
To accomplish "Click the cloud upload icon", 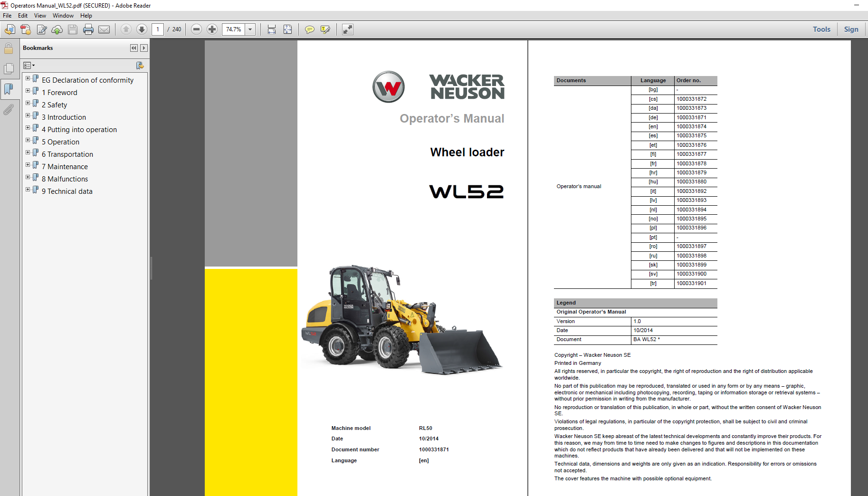I will click(57, 29).
